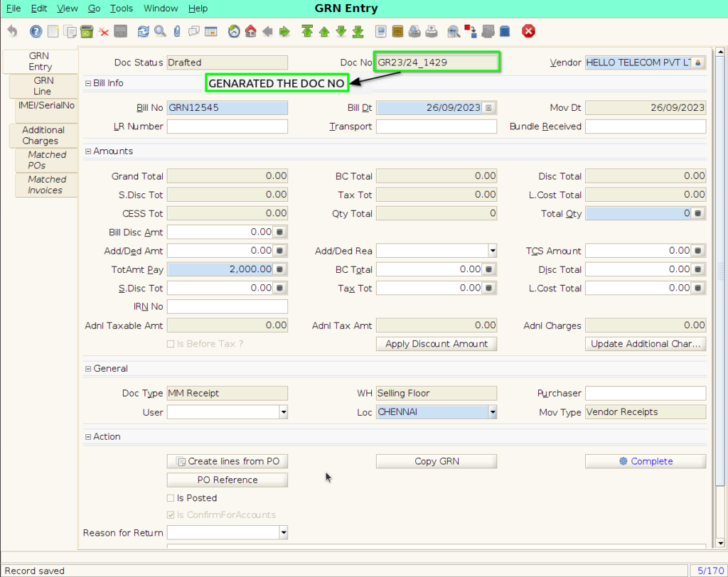The image size is (728, 577).
Task: Tick the Is Before Tax checkbox
Action: click(171, 344)
